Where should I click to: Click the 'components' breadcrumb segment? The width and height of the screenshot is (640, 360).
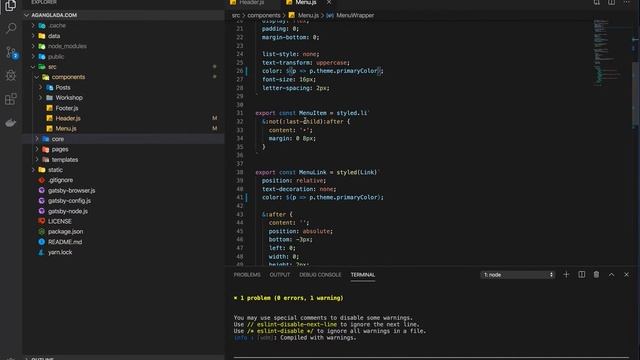[264, 15]
